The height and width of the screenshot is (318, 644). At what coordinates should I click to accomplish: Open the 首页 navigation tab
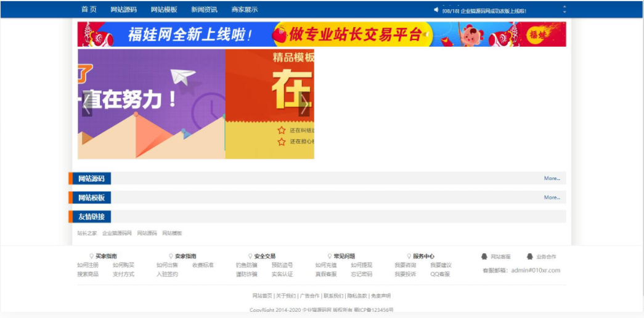89,10
